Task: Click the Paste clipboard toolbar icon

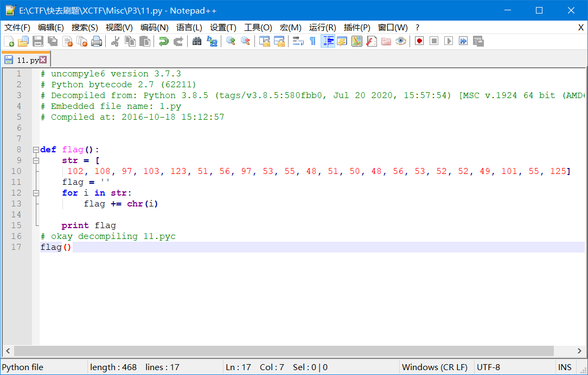Action: (x=145, y=41)
